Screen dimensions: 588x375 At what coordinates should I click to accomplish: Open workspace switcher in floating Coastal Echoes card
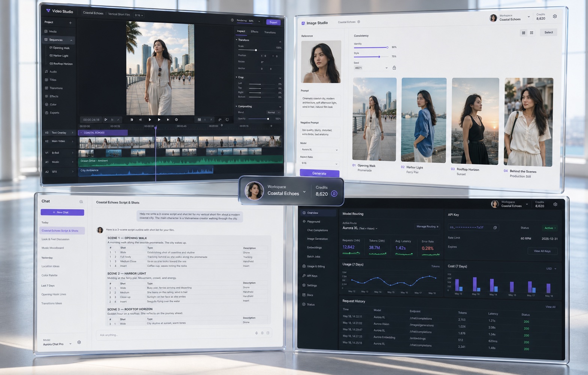pyautogui.click(x=304, y=192)
